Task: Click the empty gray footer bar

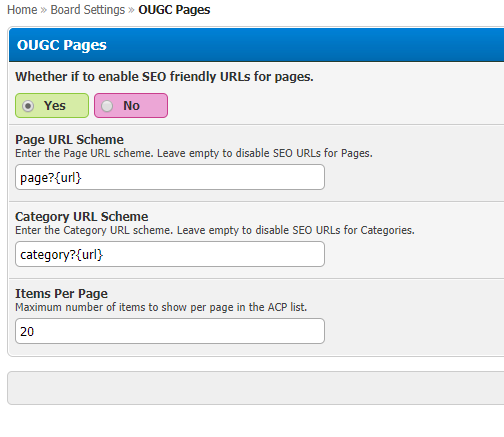Action: [256, 388]
